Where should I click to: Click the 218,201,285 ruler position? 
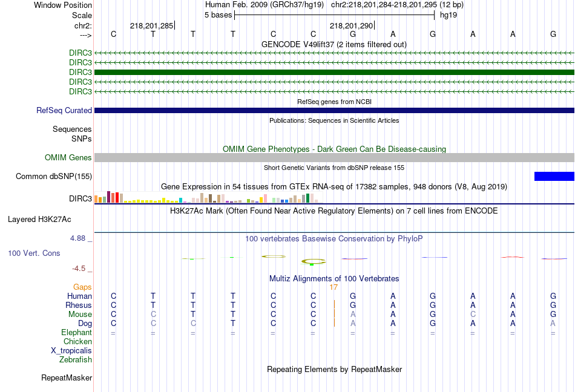coord(151,25)
